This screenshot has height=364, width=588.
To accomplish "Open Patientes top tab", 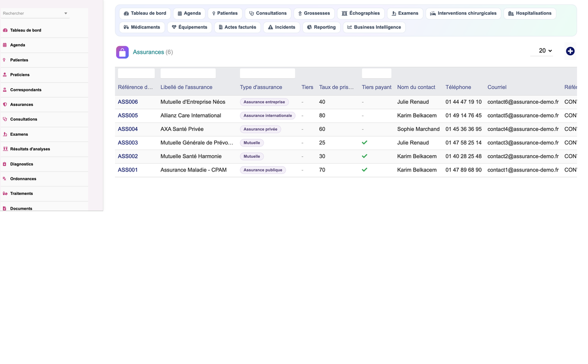I will pos(225,13).
